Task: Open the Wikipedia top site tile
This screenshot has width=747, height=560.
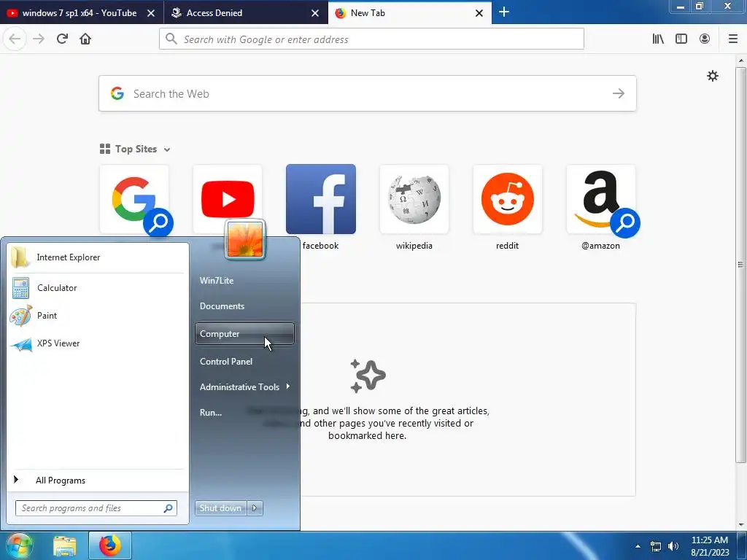Action: [x=414, y=199]
